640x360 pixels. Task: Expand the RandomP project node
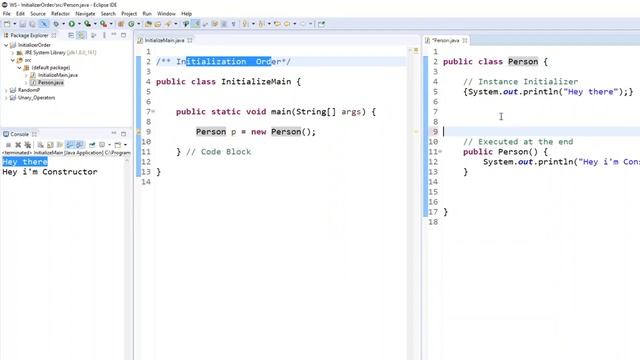point(6,90)
